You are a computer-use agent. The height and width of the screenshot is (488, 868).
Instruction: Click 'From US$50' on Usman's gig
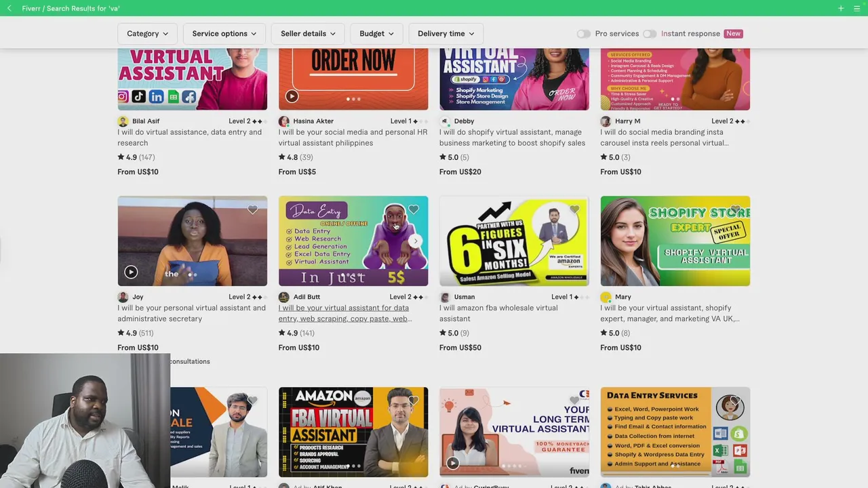click(x=460, y=348)
